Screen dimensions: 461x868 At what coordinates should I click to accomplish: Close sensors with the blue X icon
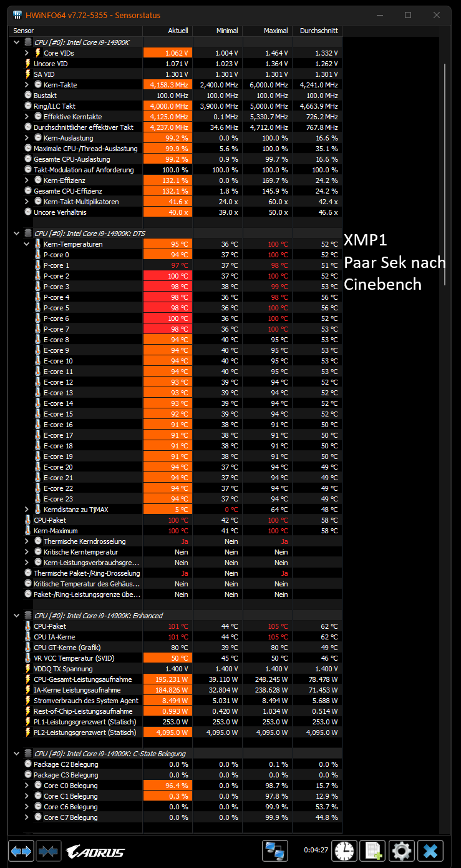coord(430,851)
